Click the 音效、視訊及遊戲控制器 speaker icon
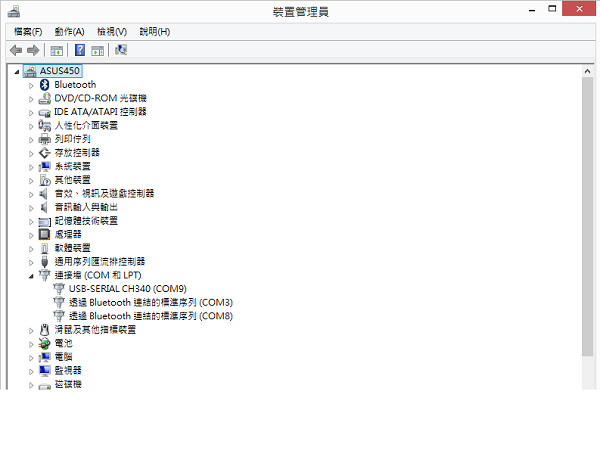 coord(44,194)
